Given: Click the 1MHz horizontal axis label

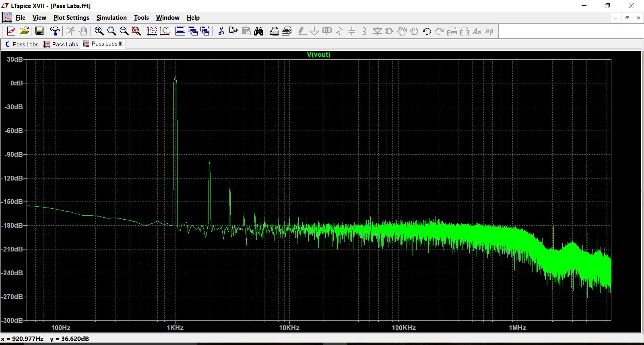Looking at the screenshot, I should (518, 328).
